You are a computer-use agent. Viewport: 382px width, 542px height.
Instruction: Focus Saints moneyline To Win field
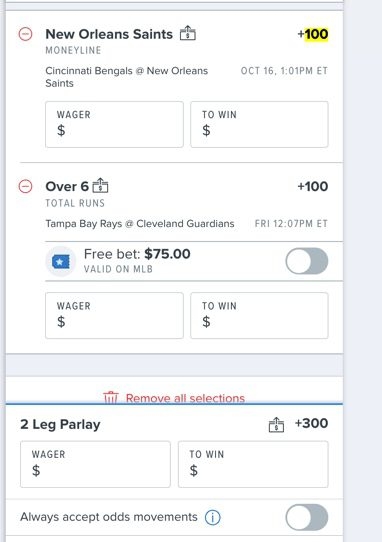(x=259, y=124)
